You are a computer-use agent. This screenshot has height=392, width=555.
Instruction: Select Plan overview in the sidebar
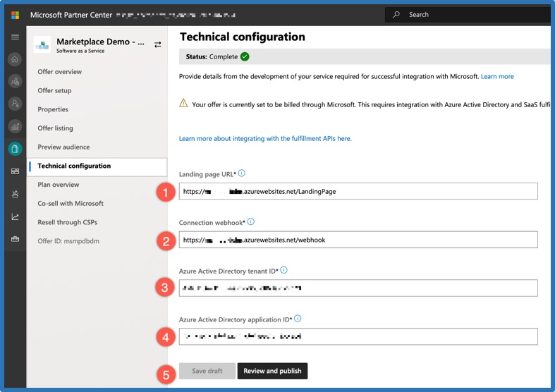(x=58, y=185)
